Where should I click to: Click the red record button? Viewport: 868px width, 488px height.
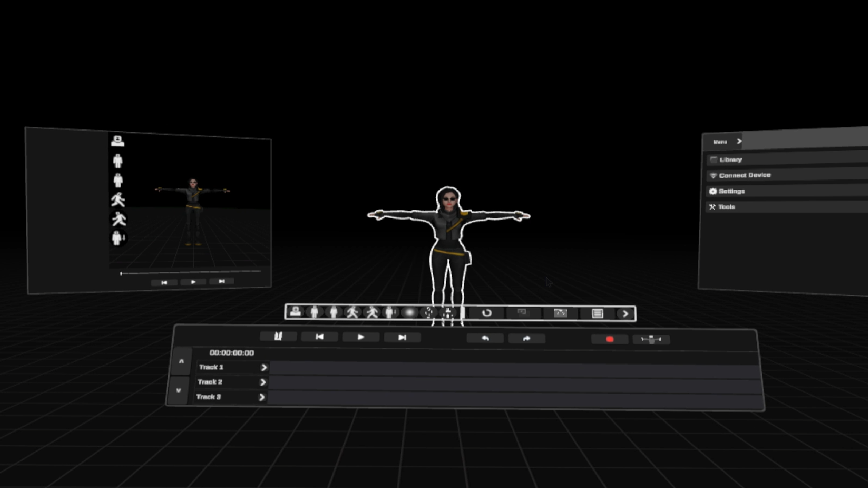tap(609, 339)
